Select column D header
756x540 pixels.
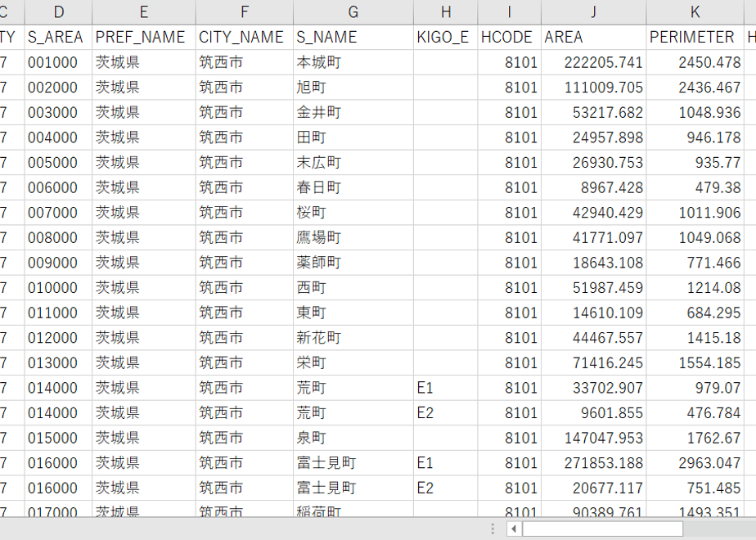coord(58,12)
